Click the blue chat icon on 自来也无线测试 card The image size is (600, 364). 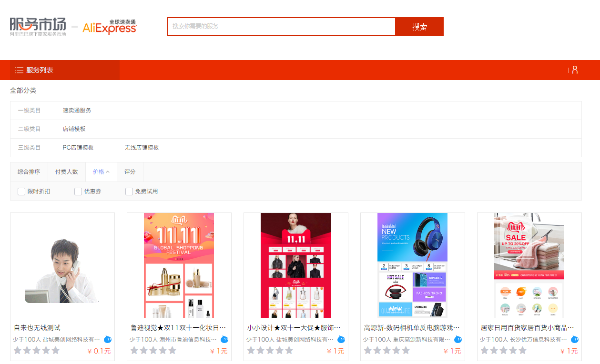[108, 340]
